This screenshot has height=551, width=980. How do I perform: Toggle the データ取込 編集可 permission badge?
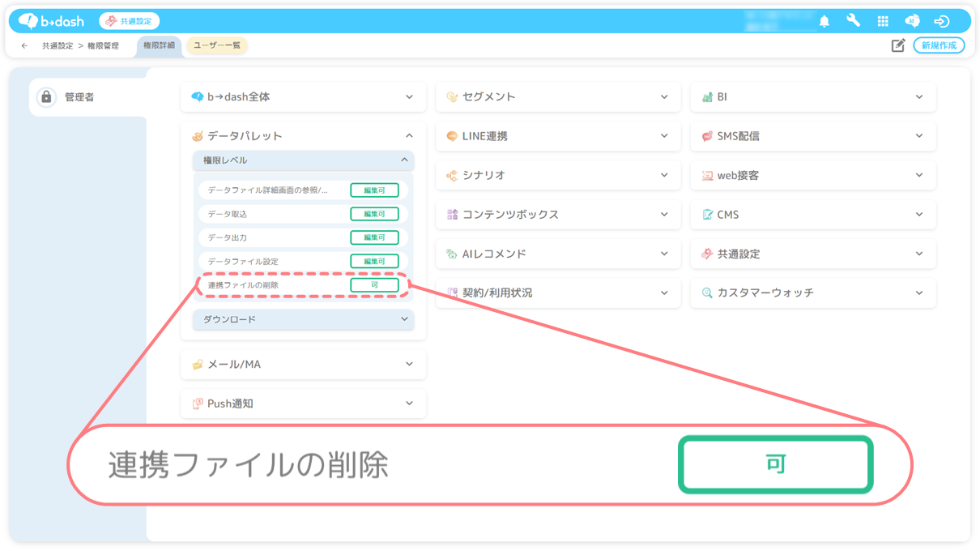374,214
